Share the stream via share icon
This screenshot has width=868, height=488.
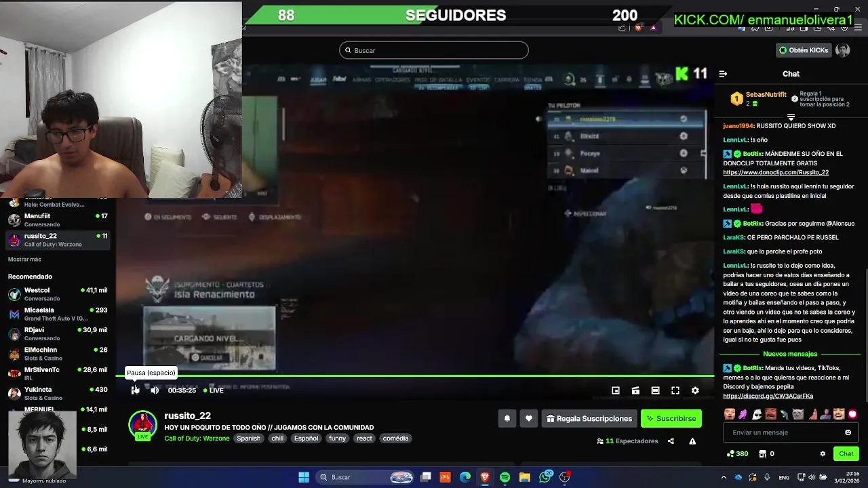(x=671, y=441)
